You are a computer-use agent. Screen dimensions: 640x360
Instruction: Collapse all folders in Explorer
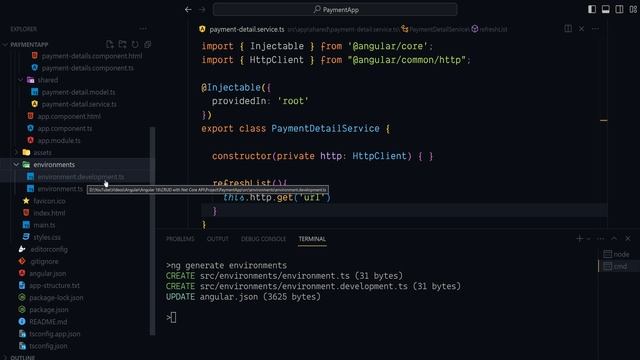(147, 44)
